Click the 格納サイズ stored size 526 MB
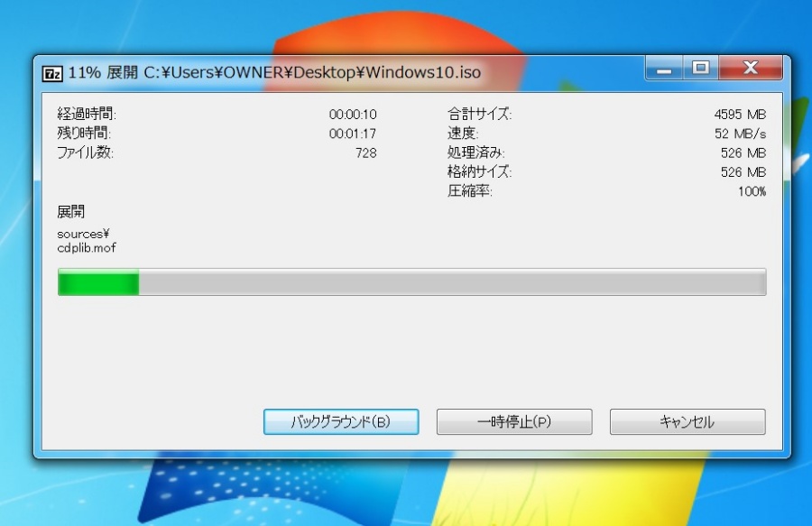Image resolution: width=812 pixels, height=526 pixels. pos(743,171)
